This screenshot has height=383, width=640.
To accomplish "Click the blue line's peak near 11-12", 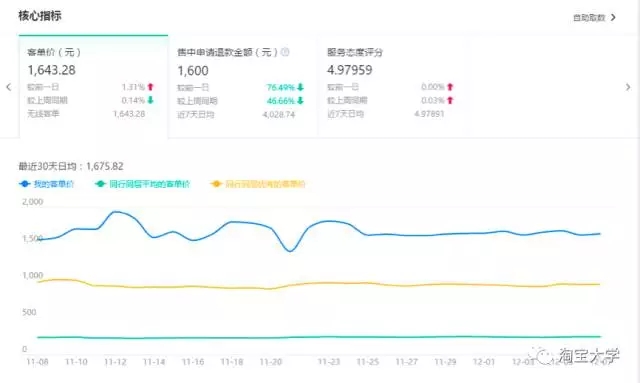I will 116,212.
